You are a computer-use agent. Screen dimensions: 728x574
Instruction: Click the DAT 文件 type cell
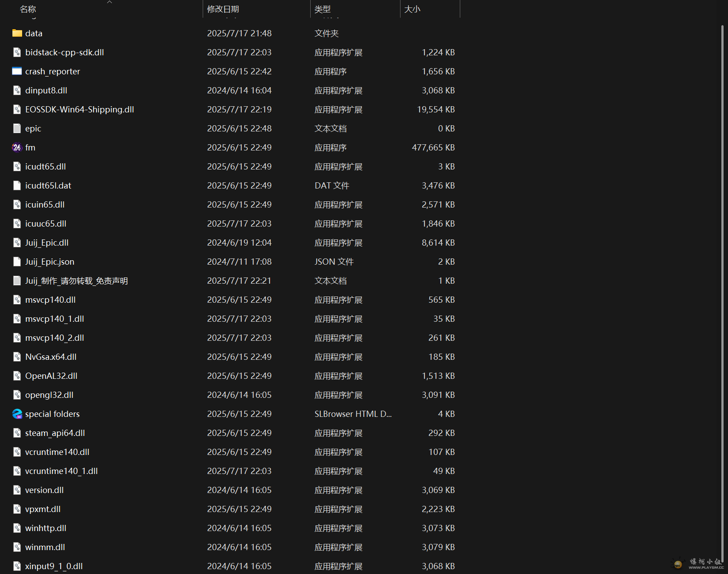332,185
